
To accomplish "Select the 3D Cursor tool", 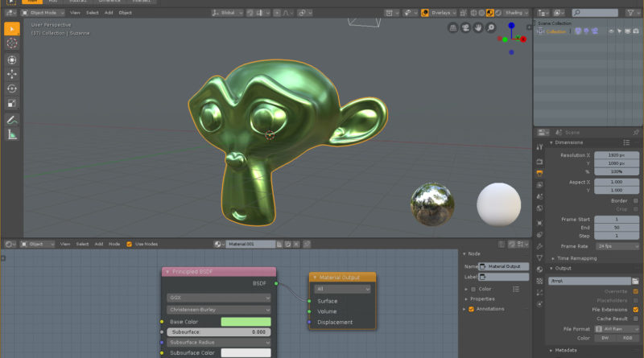I will 12,43.
